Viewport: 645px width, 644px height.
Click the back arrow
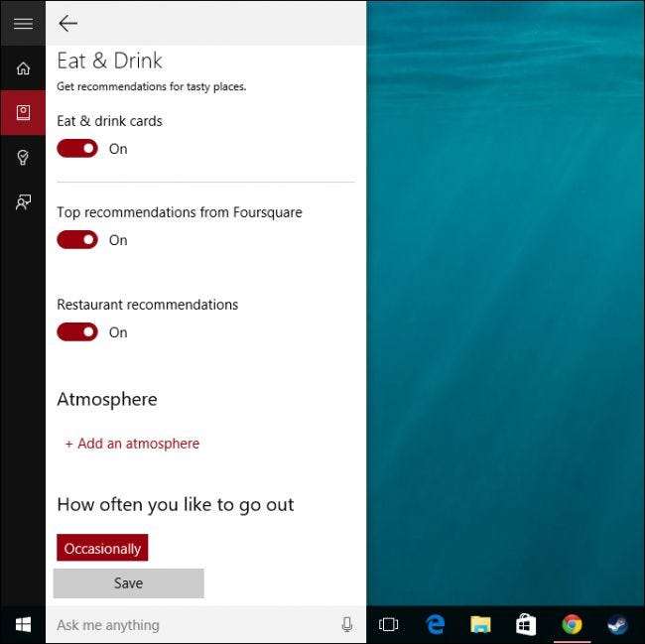click(x=67, y=23)
